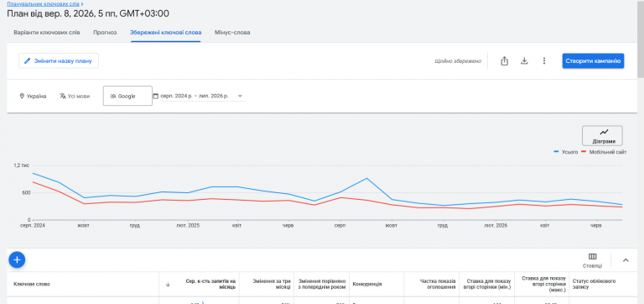Select the Збережені ключові слова tab

(166, 33)
